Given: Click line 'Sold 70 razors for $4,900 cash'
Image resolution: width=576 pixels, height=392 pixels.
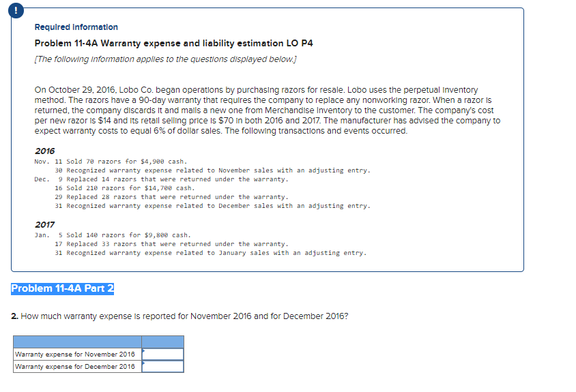Looking at the screenshot, I should pos(127,162).
